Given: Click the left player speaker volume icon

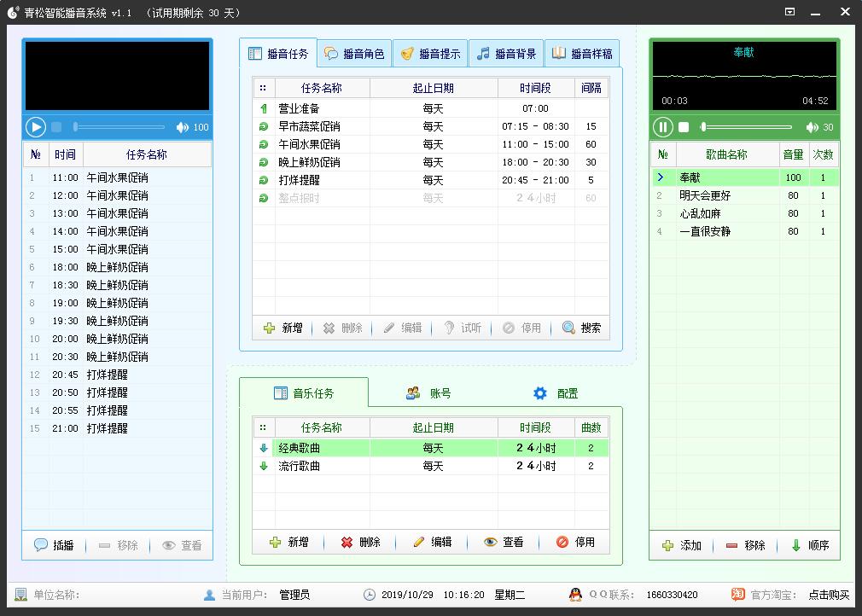Looking at the screenshot, I should (182, 127).
